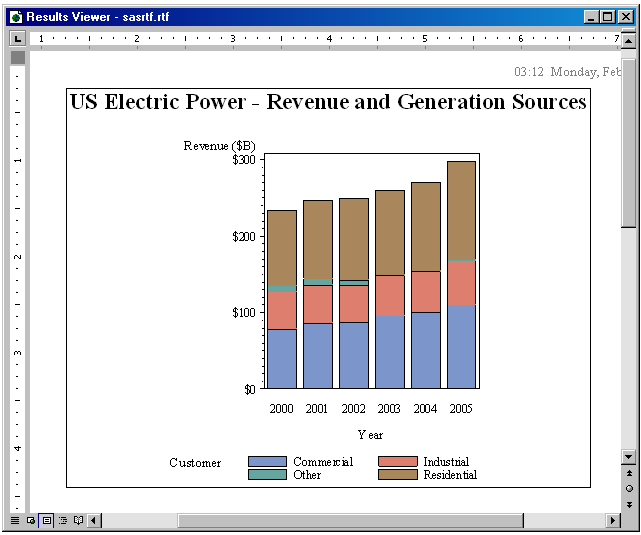Switch to Normal view icon

coord(15,520)
